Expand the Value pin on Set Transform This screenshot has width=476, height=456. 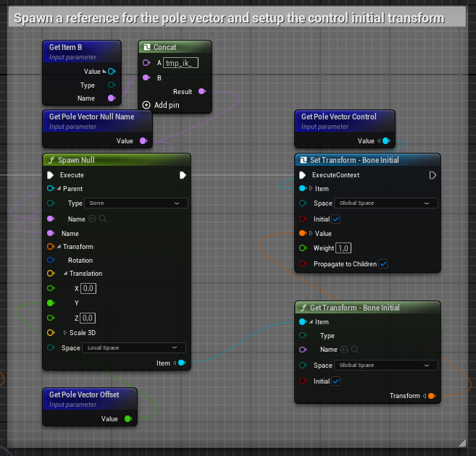(311, 233)
